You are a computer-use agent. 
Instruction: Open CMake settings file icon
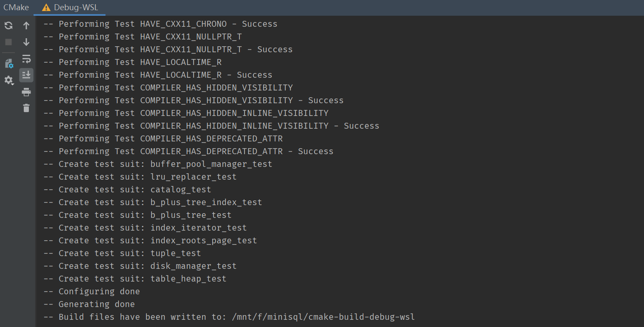[x=9, y=64]
